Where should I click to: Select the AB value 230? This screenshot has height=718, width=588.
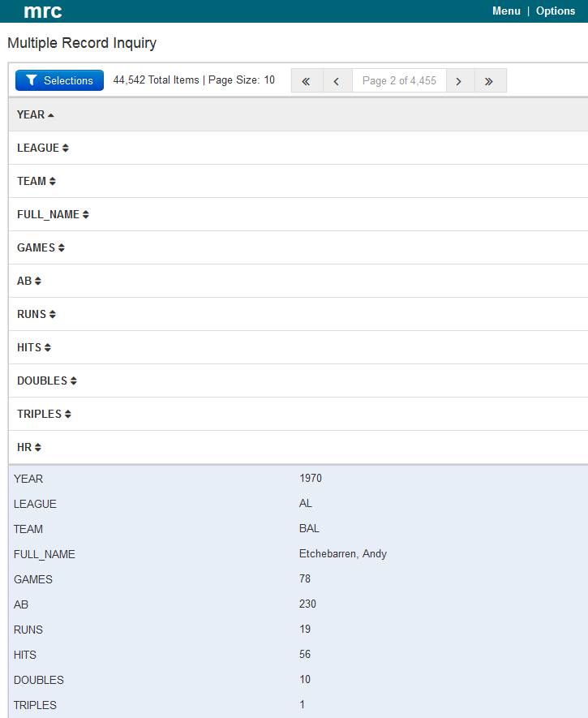[307, 604]
